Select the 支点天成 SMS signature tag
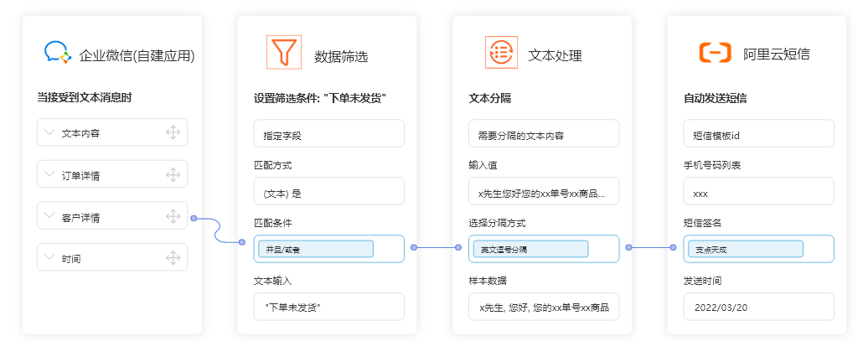This screenshot has width=868, height=362. [x=744, y=249]
